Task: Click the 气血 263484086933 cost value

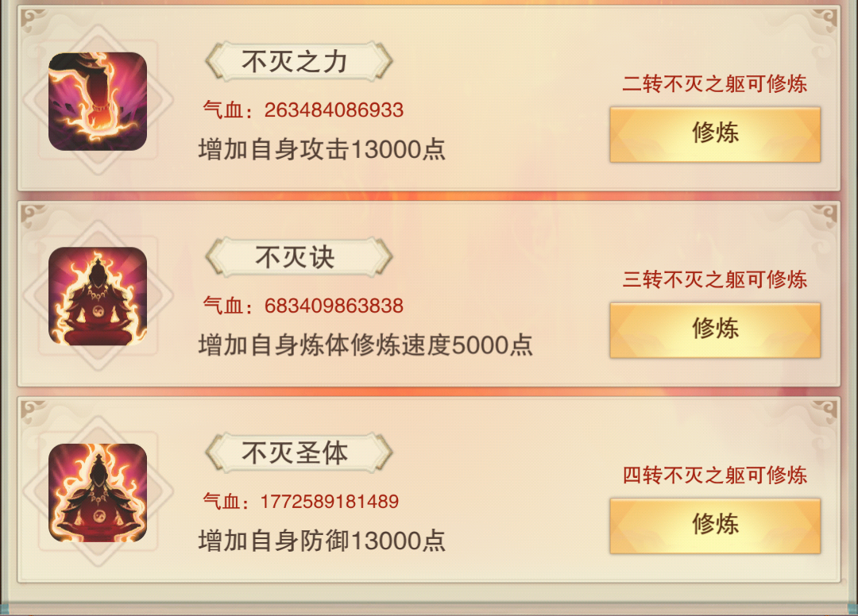Action: tap(303, 110)
